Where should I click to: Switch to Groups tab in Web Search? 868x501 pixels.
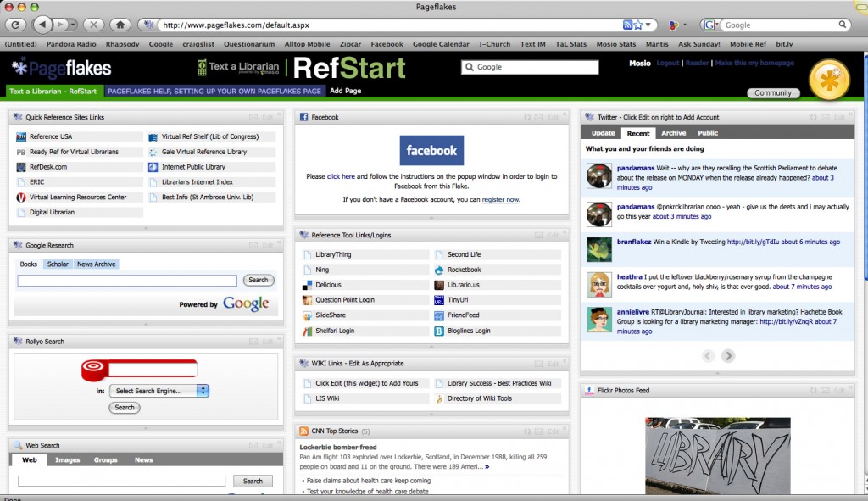tap(105, 460)
